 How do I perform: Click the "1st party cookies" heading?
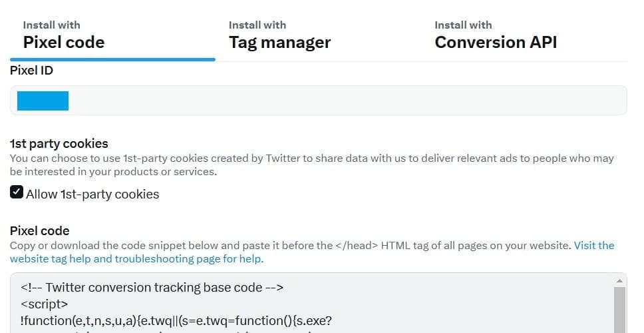coord(59,143)
